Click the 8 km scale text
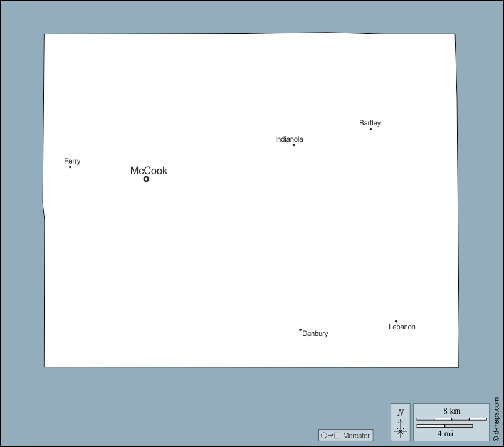 pyautogui.click(x=451, y=411)
